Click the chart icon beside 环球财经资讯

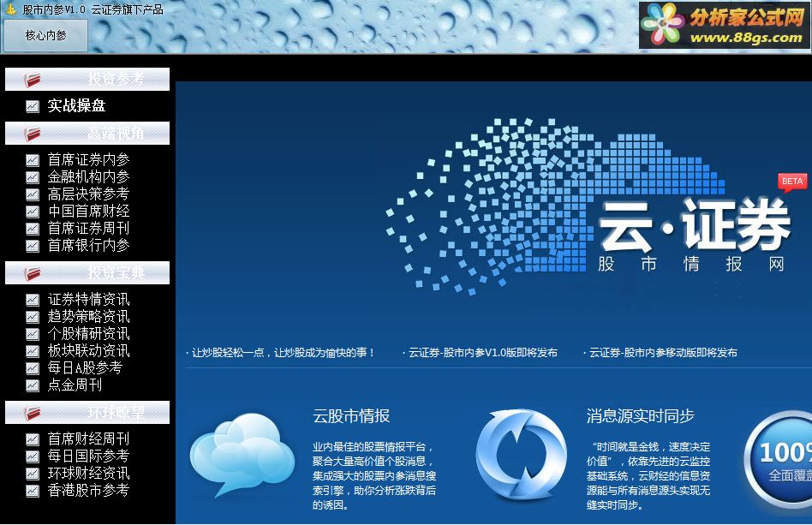tap(33, 474)
